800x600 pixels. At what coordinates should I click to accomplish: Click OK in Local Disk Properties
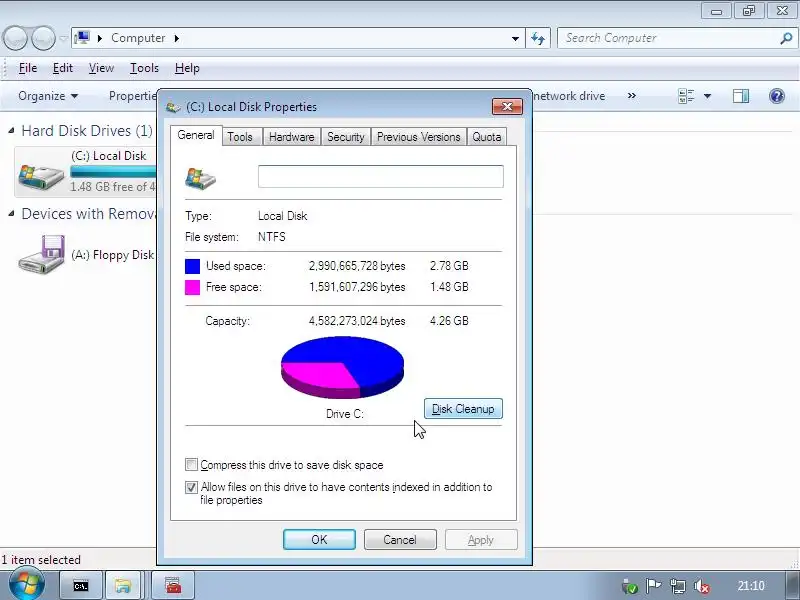(319, 540)
